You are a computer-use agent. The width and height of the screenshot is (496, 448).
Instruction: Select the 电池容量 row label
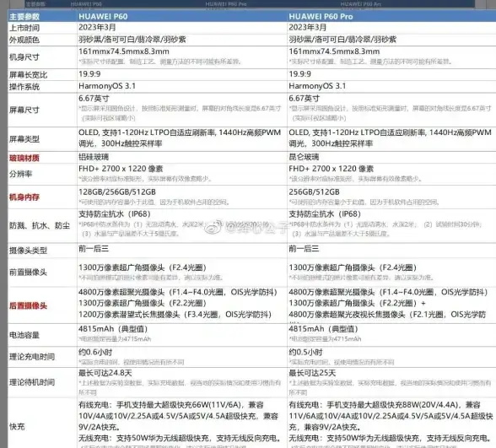tap(24, 335)
